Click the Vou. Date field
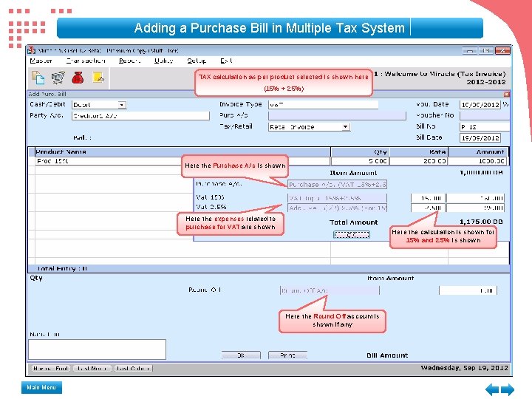Image resolution: width=532 pixels, height=399 pixels. coord(480,104)
